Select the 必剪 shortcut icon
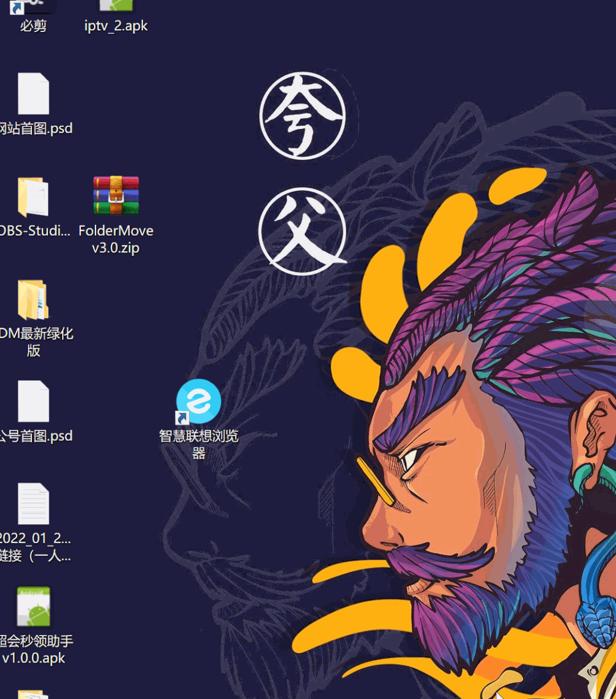Viewport: 616px width, 699px height. click(33, 6)
